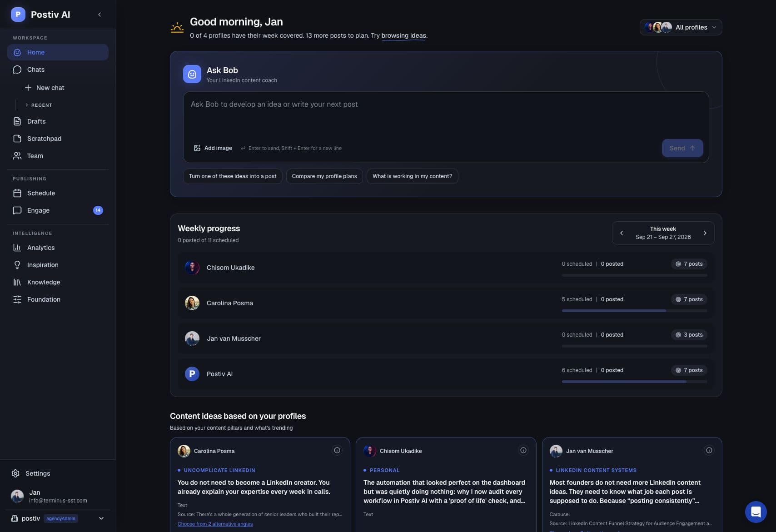Choose Turn one of these ideas into a post
The width and height of the screenshot is (776, 532).
(233, 176)
